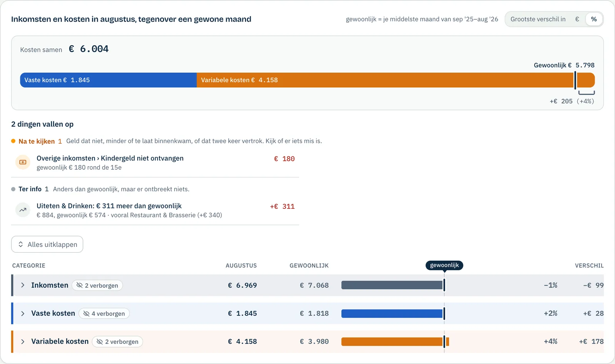Expand the Variabele kosten row chevron
Screen dimensions: 615x364
pyautogui.click(x=23, y=342)
